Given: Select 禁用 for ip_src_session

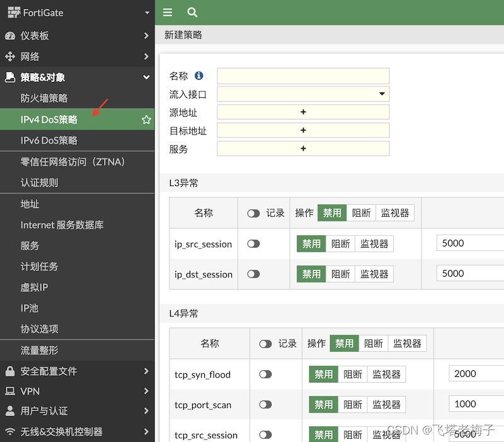Looking at the screenshot, I should (x=311, y=244).
